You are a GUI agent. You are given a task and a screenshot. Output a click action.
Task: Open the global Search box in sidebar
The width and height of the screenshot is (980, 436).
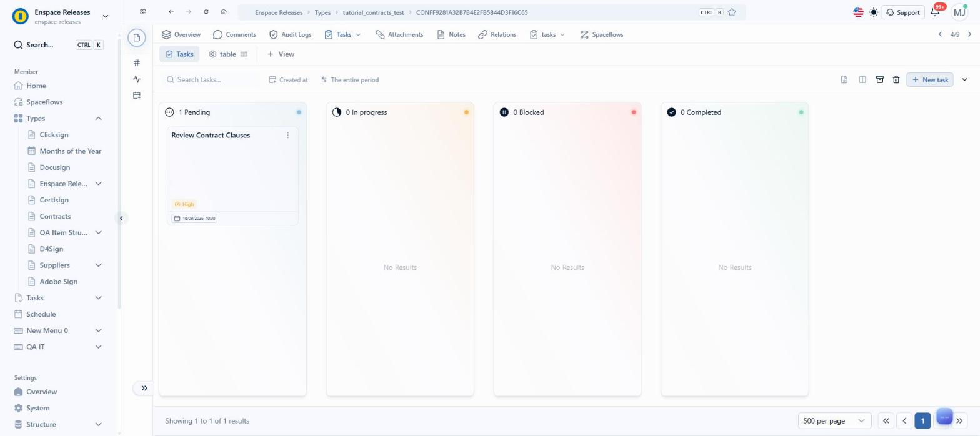59,45
